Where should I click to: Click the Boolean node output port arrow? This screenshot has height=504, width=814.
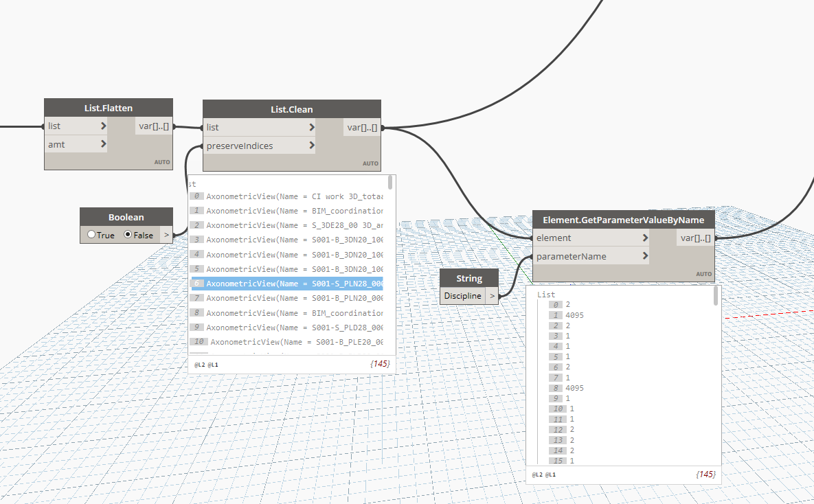(x=166, y=235)
